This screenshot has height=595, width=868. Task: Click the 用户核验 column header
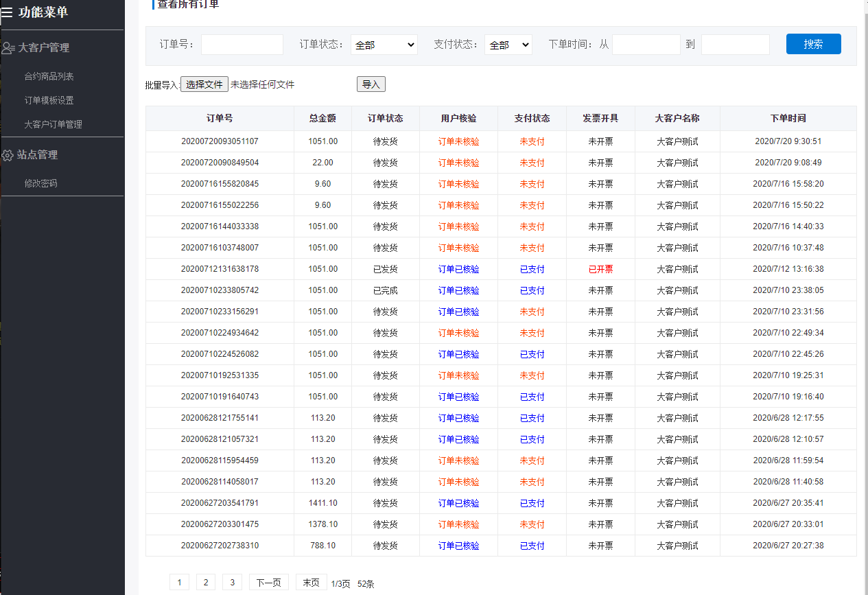tap(458, 118)
